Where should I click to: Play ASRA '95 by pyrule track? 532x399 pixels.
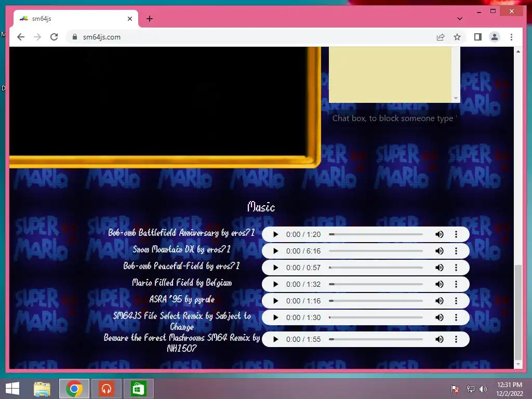tap(275, 301)
